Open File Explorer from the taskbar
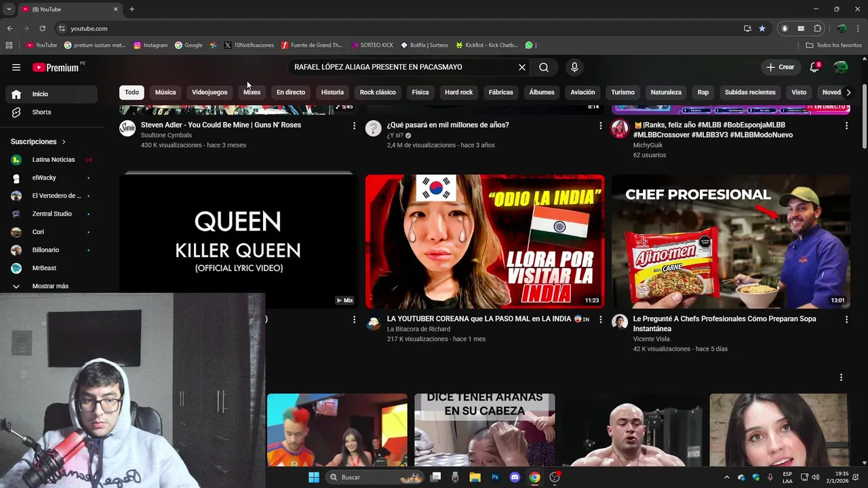This screenshot has height=488, width=868. (x=475, y=477)
